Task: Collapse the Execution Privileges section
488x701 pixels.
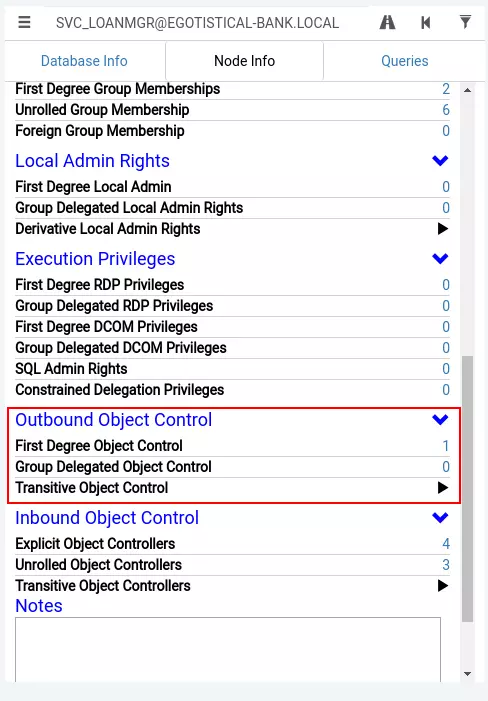Action: click(x=440, y=258)
